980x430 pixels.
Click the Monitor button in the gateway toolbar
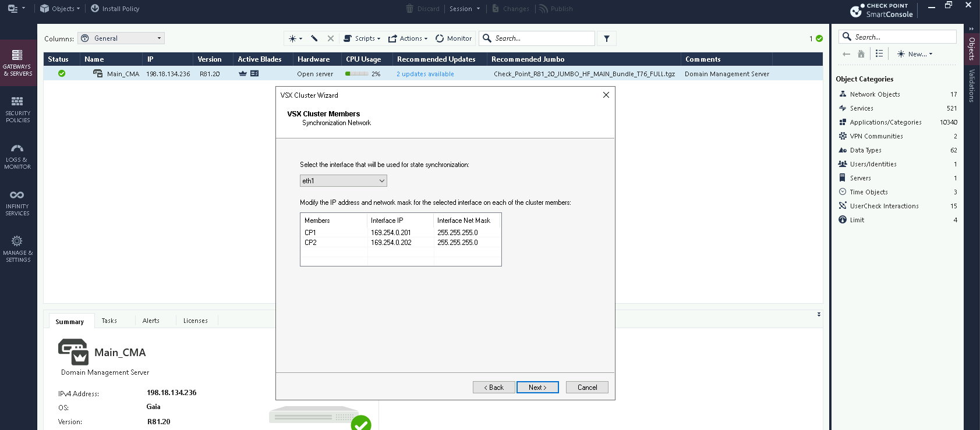454,38
